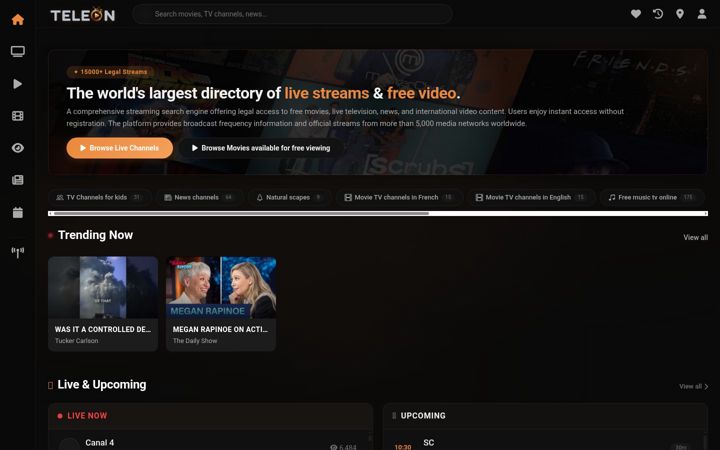Click title MEGAN RAPINOE ON ACTI...
Screen dimensions: 720x450
coord(220,329)
